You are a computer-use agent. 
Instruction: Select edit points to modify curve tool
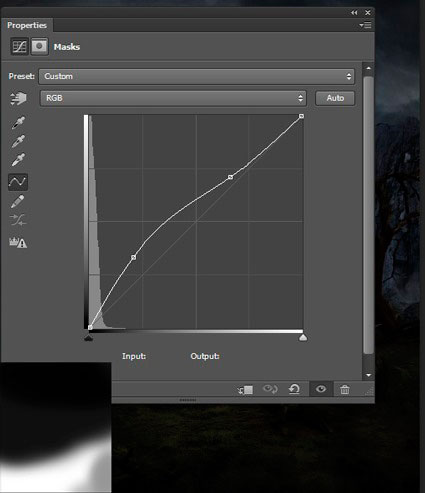pyautogui.click(x=18, y=182)
